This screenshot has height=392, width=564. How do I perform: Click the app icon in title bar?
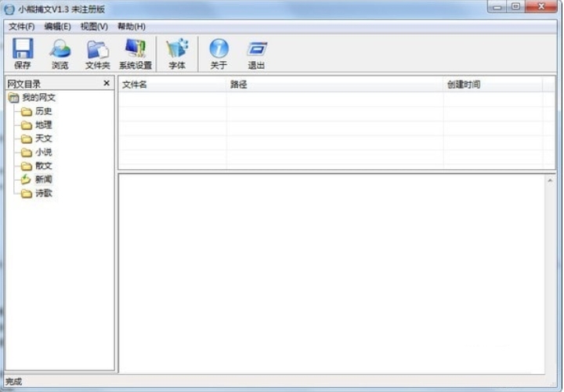[9, 9]
